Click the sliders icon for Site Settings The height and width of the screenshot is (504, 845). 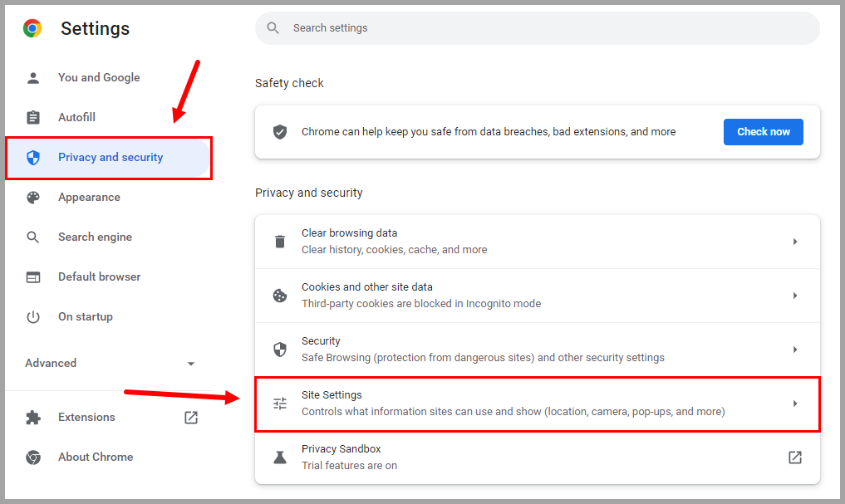pyautogui.click(x=280, y=404)
